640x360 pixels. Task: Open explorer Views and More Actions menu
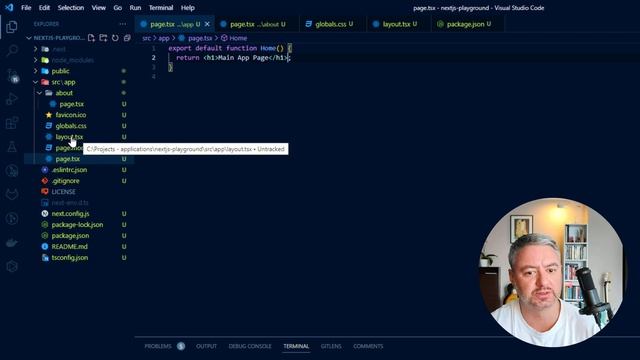[x=122, y=24]
